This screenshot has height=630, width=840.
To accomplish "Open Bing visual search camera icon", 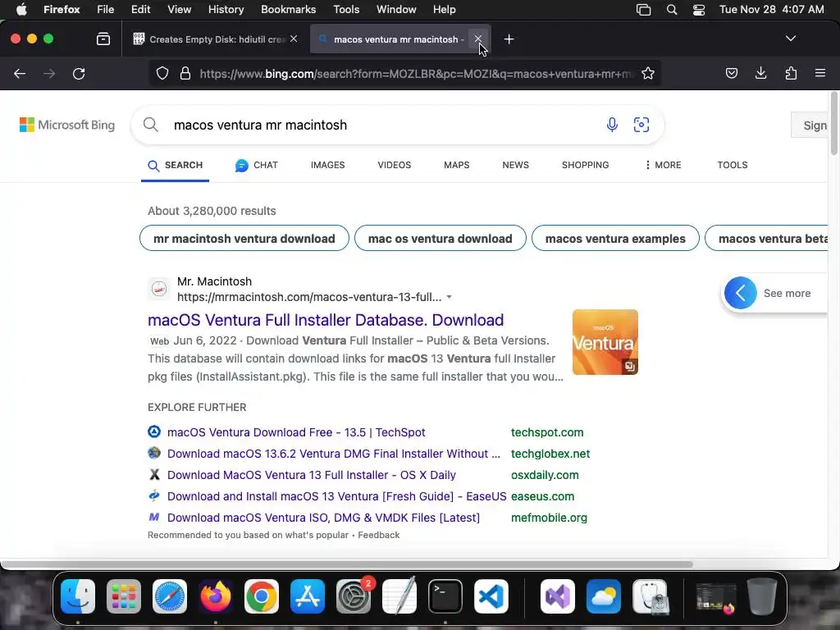I will point(641,125).
